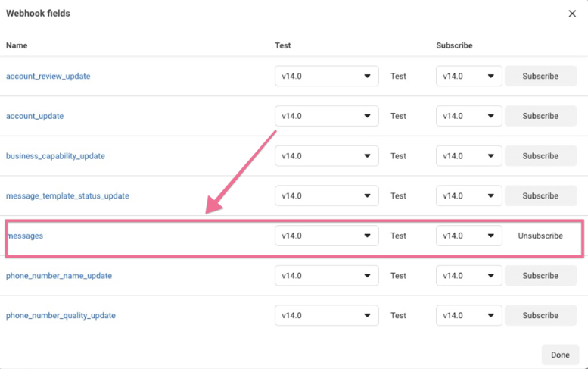Image resolution: width=588 pixels, height=369 pixels.
Task: Subscribe to phone_number_quality_update field
Action: (x=540, y=315)
